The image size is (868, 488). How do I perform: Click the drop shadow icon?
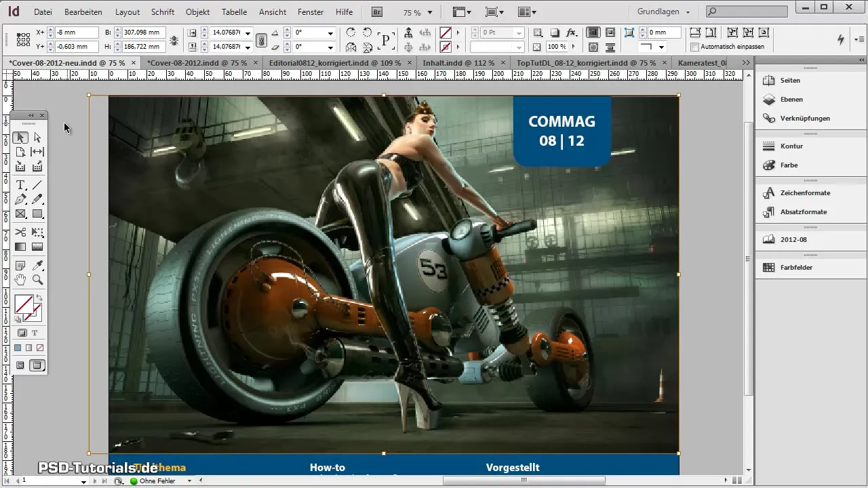coord(554,33)
